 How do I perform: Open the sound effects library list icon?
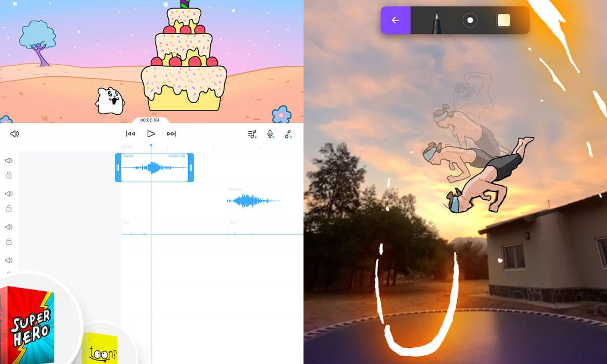point(252,134)
